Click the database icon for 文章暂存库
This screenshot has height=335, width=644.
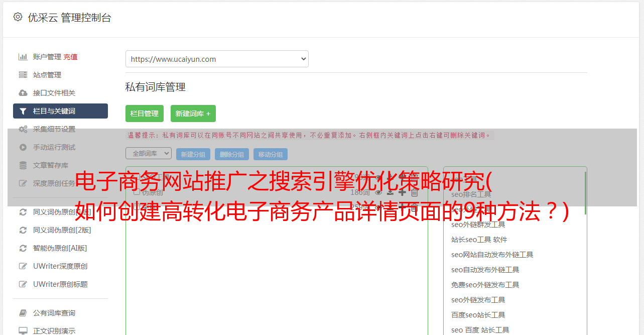pos(23,165)
